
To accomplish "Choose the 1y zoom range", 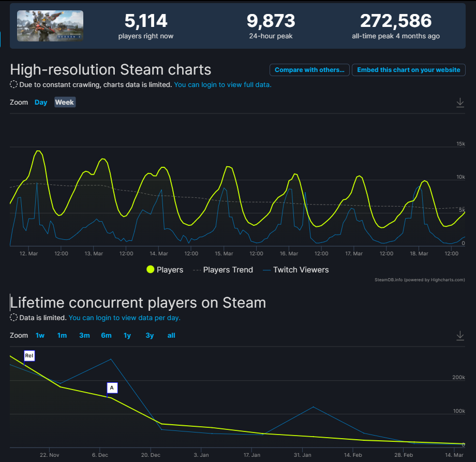I will [127, 335].
